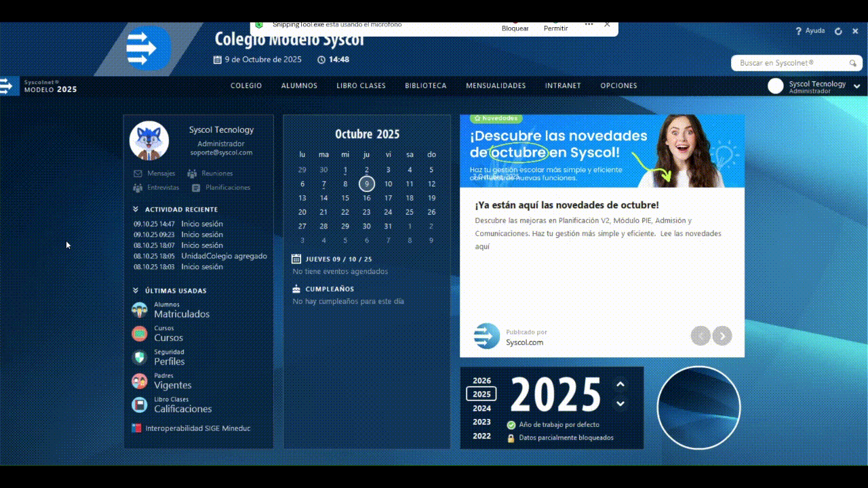Click the Interoperabilidad SIGE Mineduc flag icon
868x488 pixels.
point(136,428)
